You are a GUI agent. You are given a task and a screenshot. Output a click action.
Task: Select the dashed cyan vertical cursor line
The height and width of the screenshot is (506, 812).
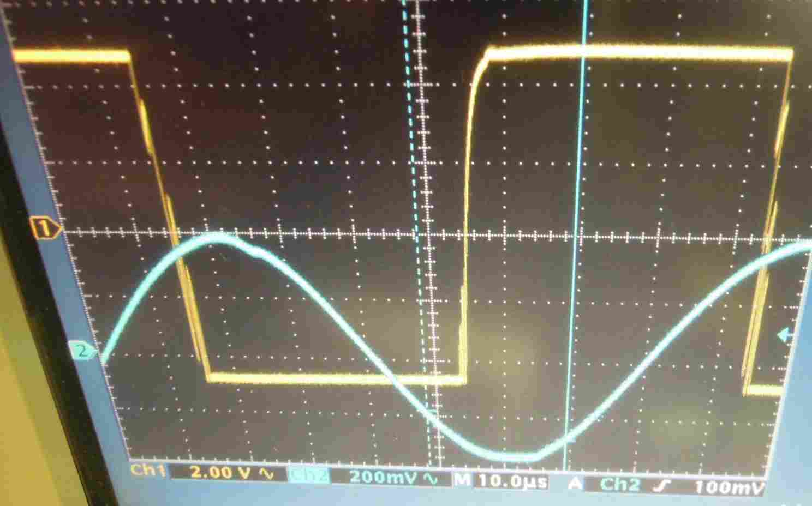pyautogui.click(x=417, y=234)
